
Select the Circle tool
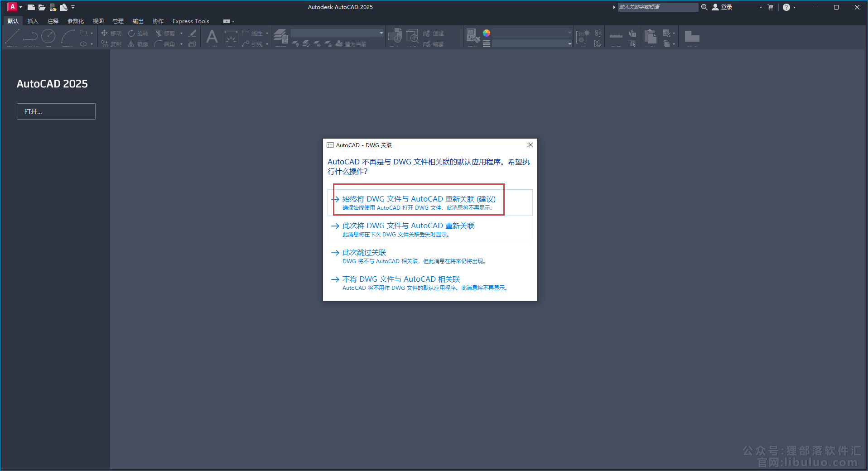[x=48, y=36]
